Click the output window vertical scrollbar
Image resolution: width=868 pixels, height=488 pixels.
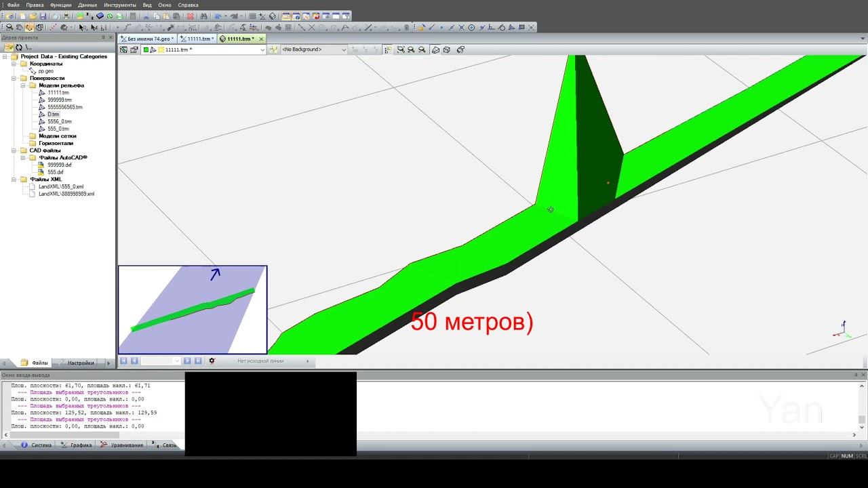(862, 408)
